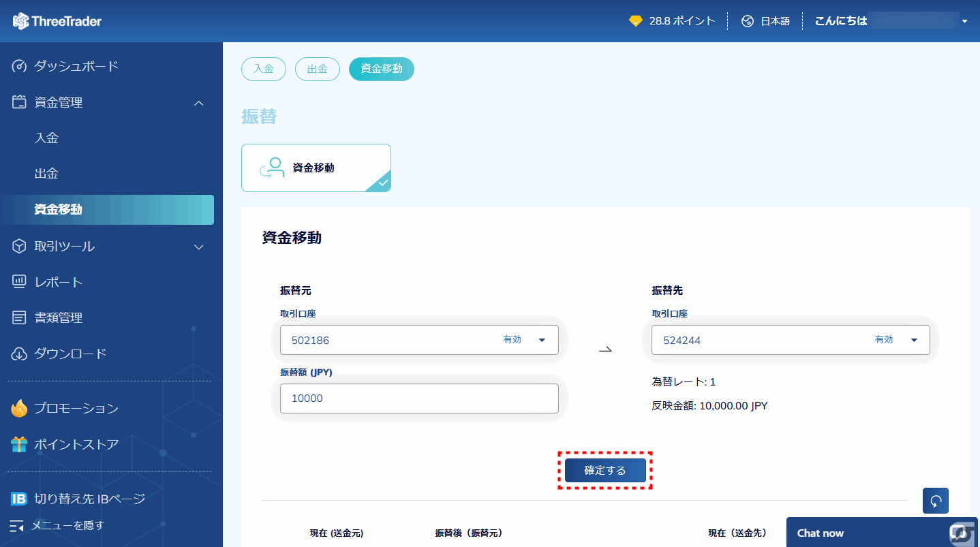980x547 pixels.
Task: Click the メニューを隠す collapse icon
Action: [17, 526]
